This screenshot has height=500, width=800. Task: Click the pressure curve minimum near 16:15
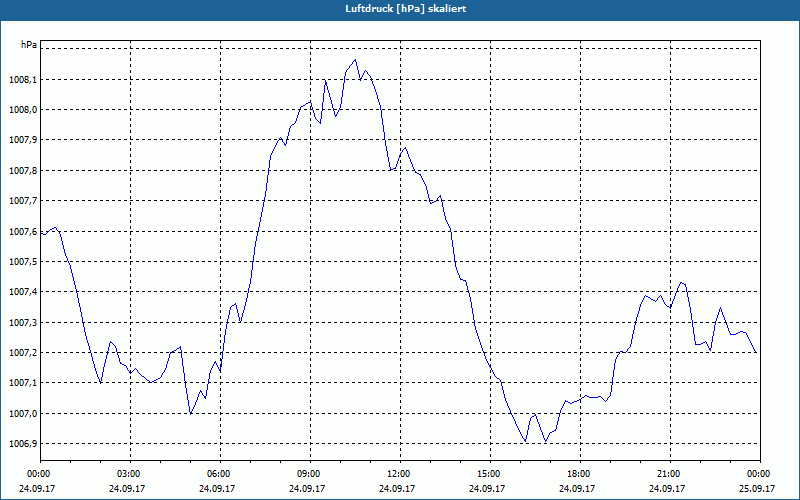click(x=526, y=441)
